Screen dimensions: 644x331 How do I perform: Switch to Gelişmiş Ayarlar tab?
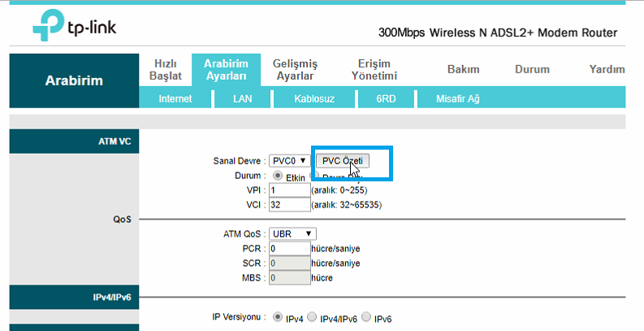click(295, 70)
